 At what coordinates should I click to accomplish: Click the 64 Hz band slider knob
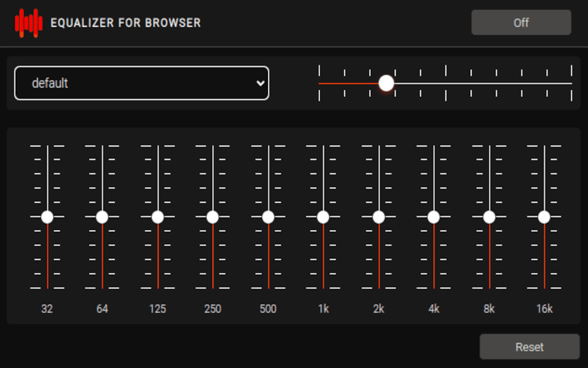pos(102,217)
